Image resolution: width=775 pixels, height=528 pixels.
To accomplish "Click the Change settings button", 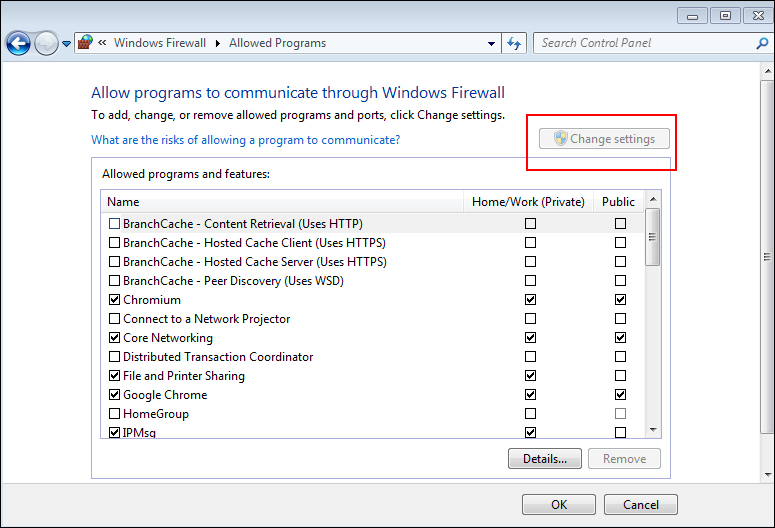I will (604, 139).
